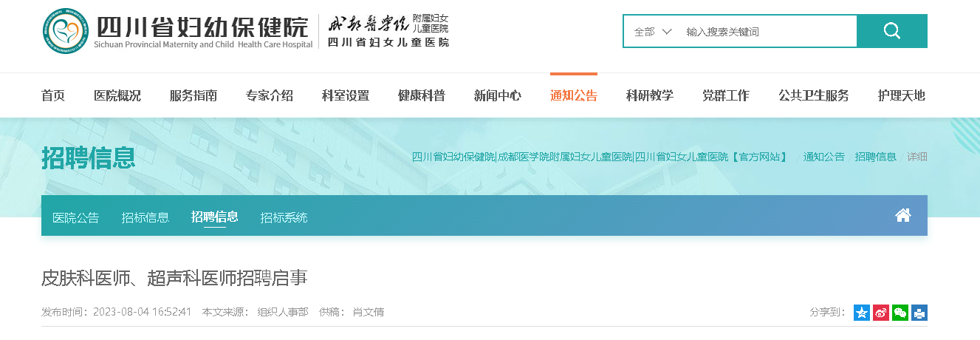The image size is (980, 340).
Task: Open the 招标系统 tab
Action: (x=284, y=217)
